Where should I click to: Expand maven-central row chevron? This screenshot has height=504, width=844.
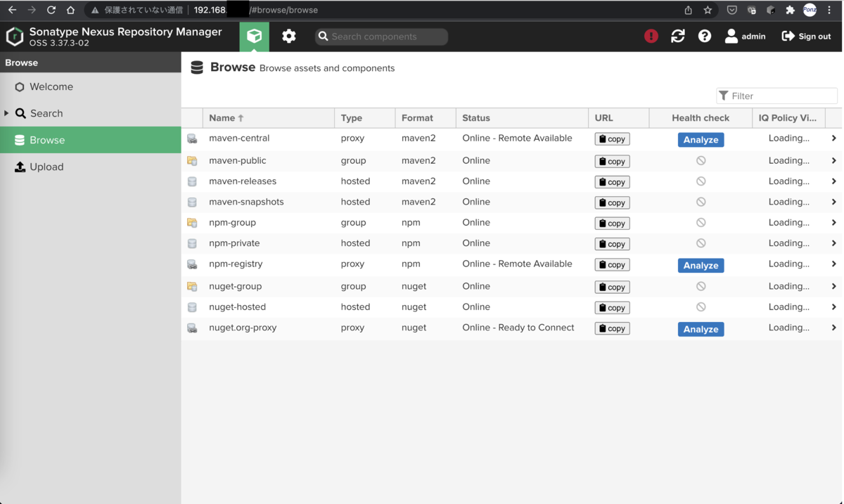(x=833, y=138)
